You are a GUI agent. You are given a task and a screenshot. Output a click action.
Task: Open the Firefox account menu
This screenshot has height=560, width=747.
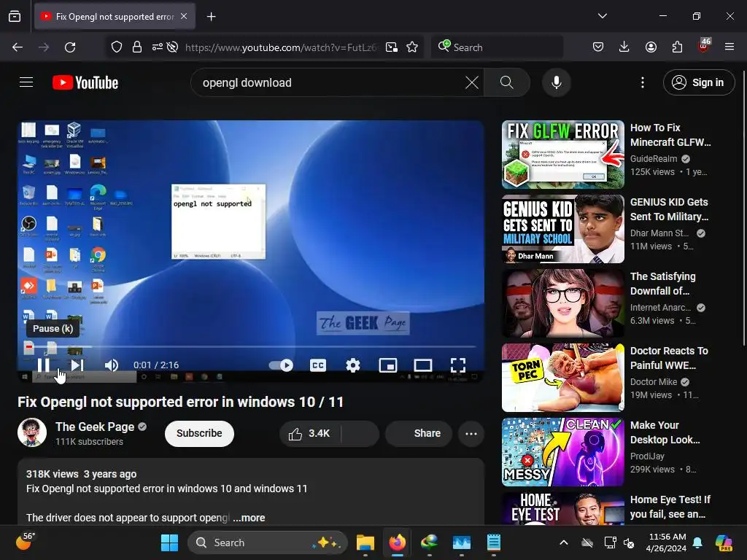tap(651, 47)
